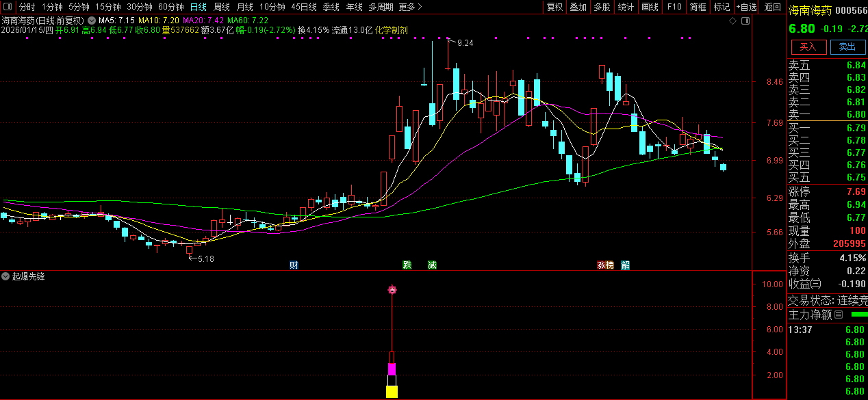Click the 标记 mark button

point(722,7)
